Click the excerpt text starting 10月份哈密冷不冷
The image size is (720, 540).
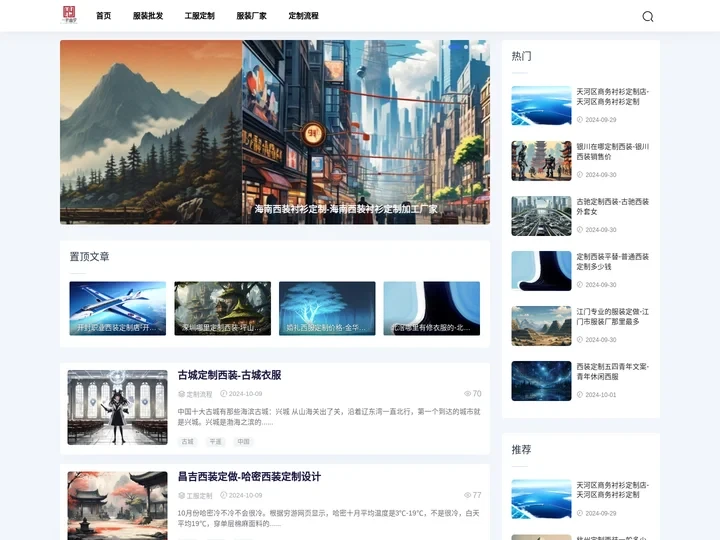(x=329, y=518)
